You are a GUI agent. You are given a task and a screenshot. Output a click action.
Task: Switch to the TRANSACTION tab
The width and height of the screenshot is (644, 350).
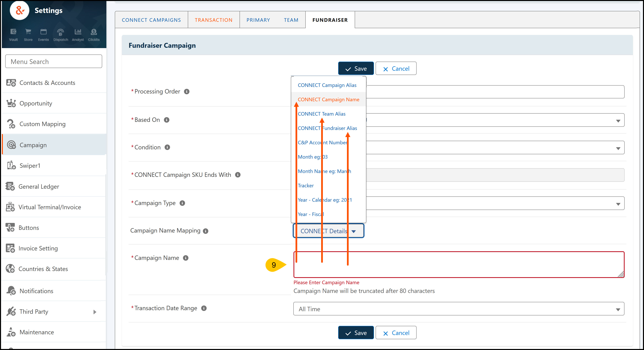(x=213, y=20)
